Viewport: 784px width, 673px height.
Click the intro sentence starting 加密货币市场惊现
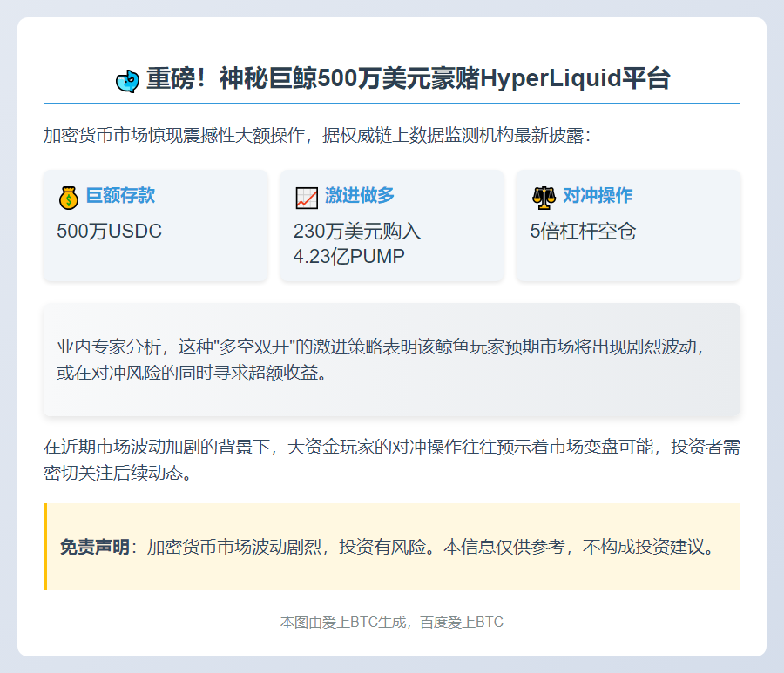coord(317,136)
